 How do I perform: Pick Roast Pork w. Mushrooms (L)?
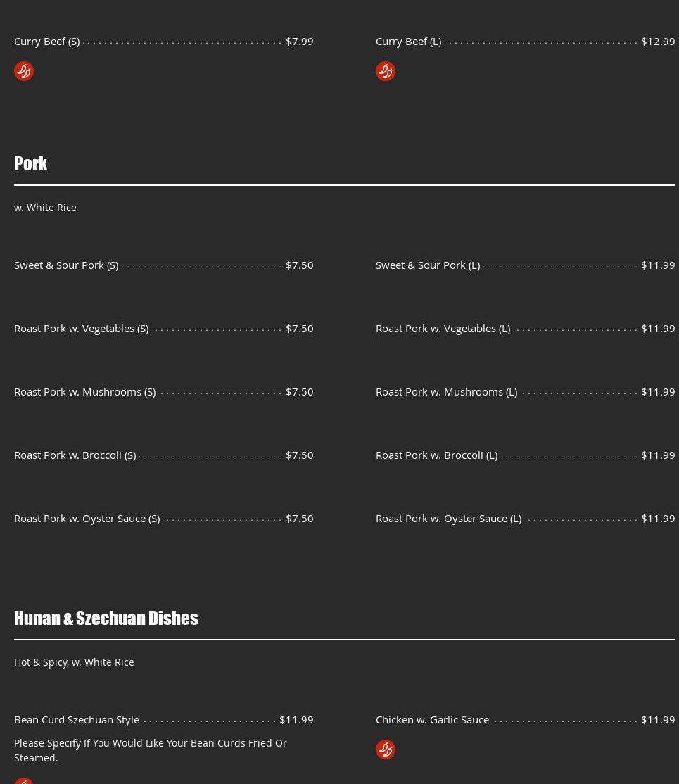(x=447, y=391)
